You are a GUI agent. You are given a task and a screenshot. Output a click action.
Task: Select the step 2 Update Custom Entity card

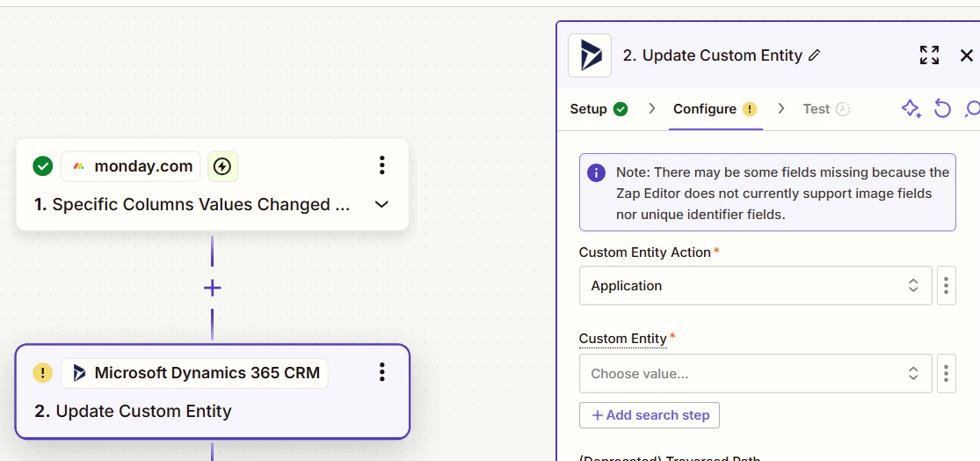[x=212, y=391]
